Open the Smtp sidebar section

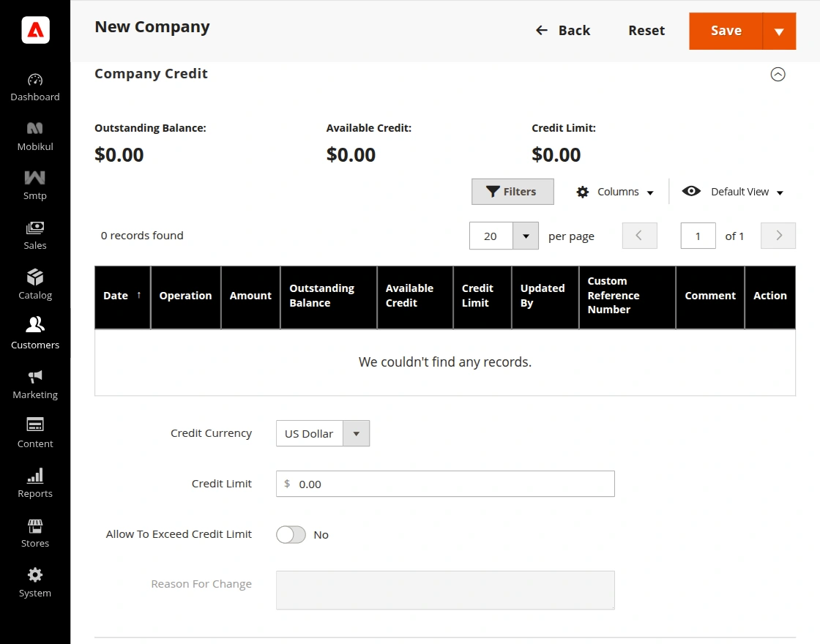point(35,186)
